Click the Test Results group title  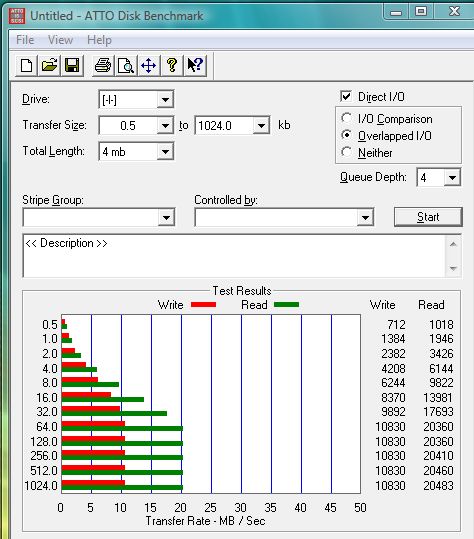pyautogui.click(x=242, y=291)
